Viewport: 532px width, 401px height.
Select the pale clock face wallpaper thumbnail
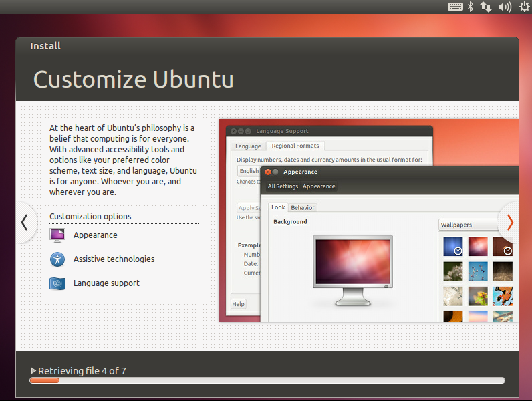(x=453, y=297)
